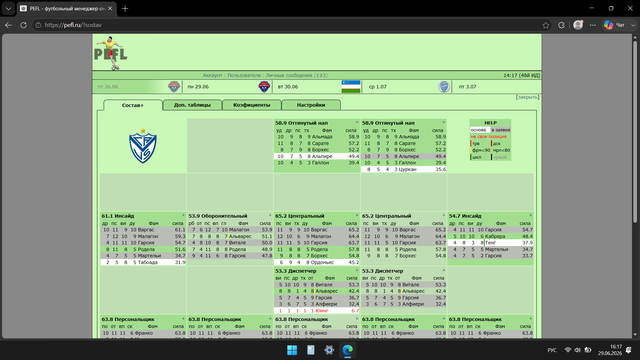Screen dimensions: 640x360
Task: Switch to Edge on the taskbar
Action: (347, 350)
